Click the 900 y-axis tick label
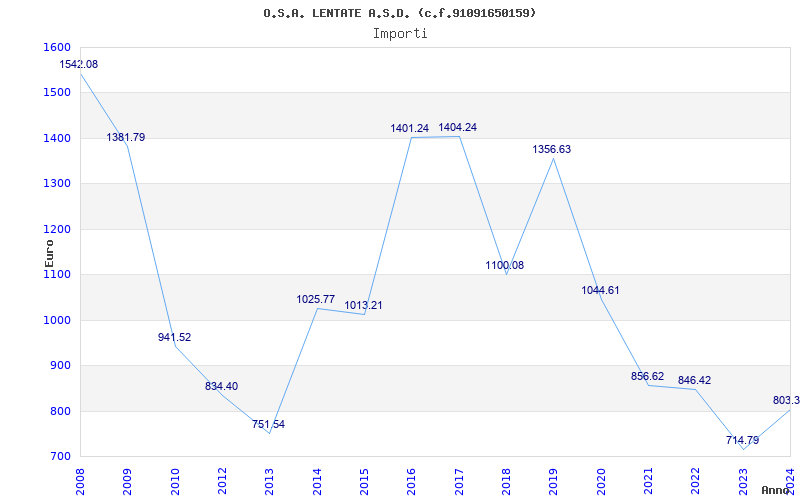Screen dimensions: 800x500 (61, 365)
